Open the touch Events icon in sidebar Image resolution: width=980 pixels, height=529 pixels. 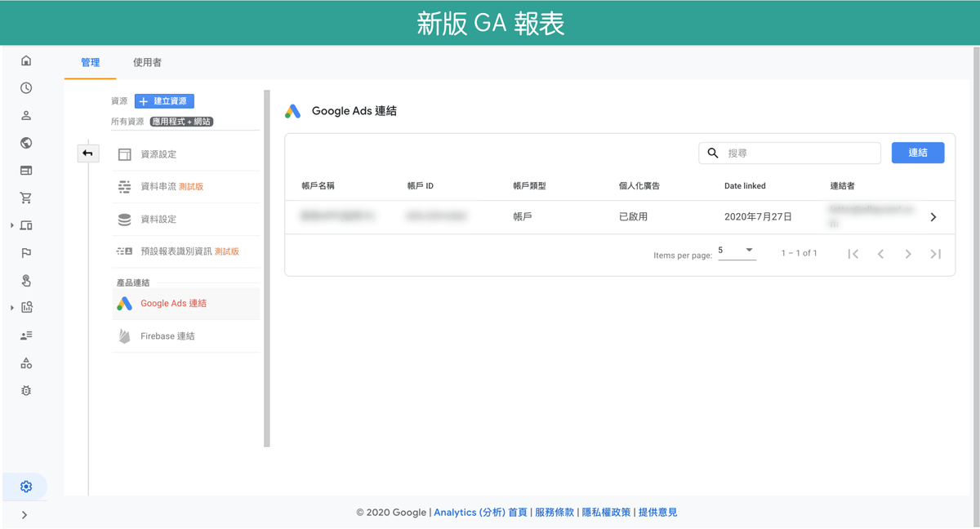[26, 281]
